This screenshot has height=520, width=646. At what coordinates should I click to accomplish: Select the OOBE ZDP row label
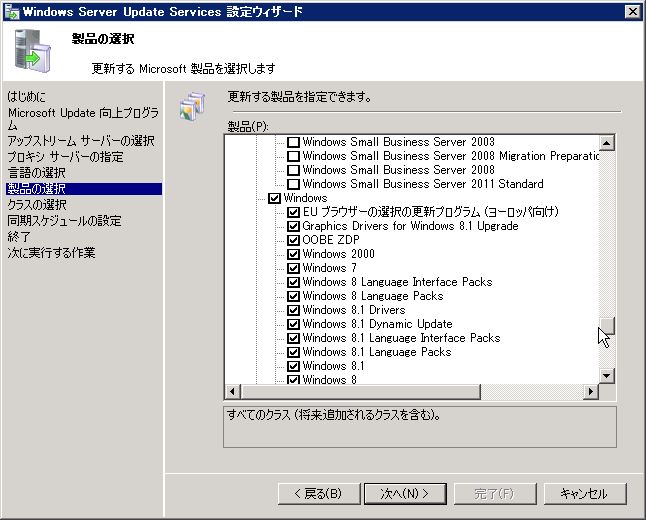(x=331, y=240)
